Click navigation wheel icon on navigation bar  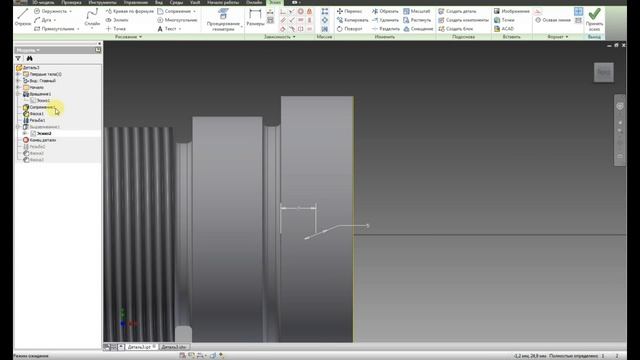(620, 106)
